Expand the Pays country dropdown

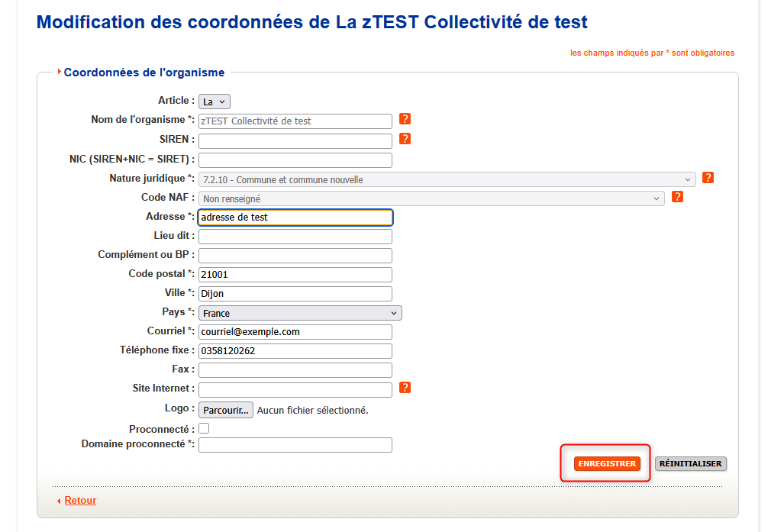[x=300, y=313]
